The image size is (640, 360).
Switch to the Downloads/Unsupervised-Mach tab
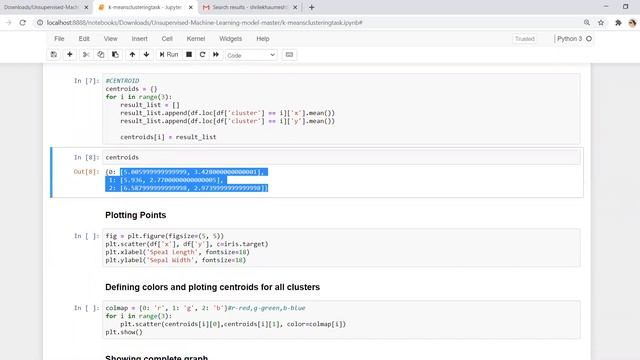[41, 7]
